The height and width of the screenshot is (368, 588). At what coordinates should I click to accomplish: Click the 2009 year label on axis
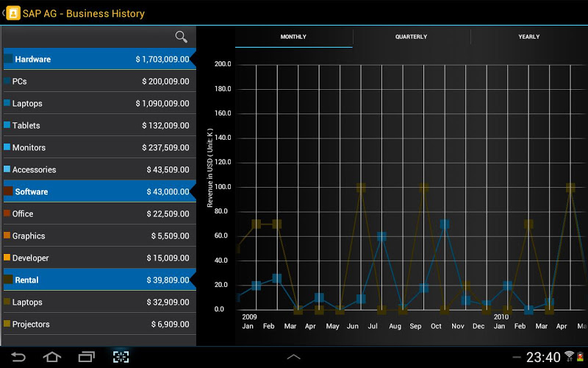(x=249, y=317)
